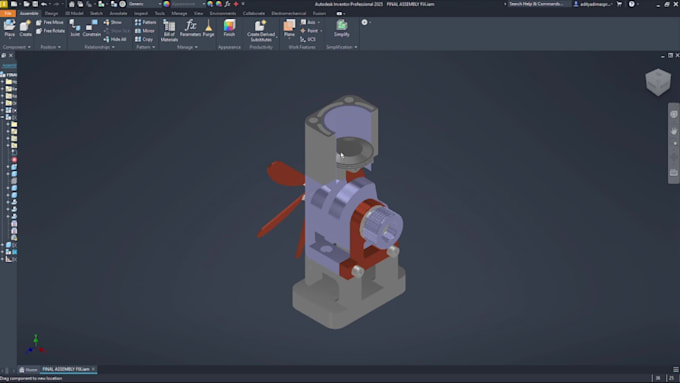Screen dimensions: 680x383
Task: Create a work Plane
Action: (289, 28)
